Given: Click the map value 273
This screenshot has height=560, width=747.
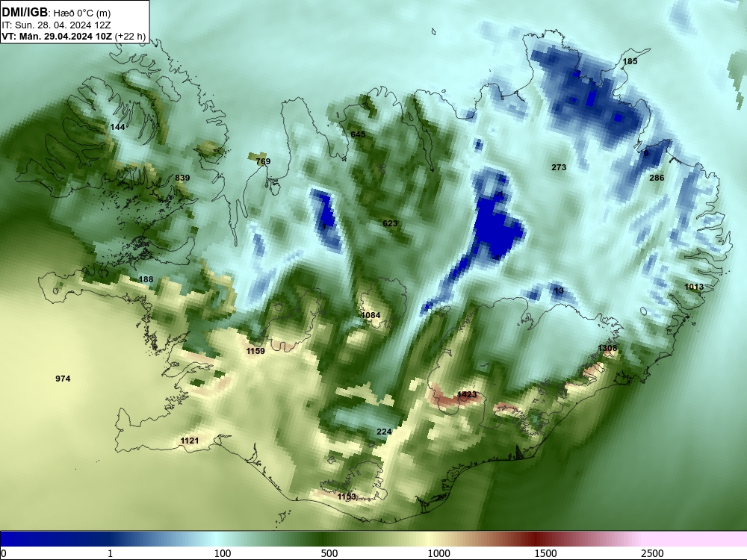Looking at the screenshot, I should tap(559, 167).
